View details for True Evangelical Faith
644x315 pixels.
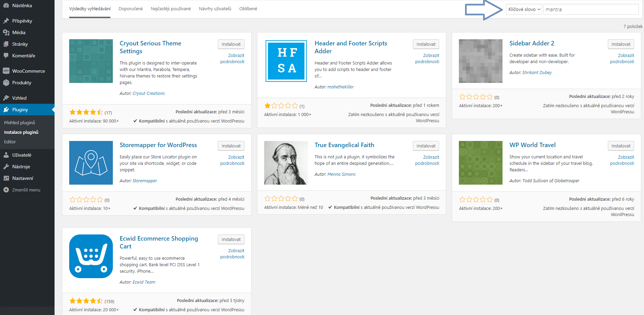coord(427,160)
